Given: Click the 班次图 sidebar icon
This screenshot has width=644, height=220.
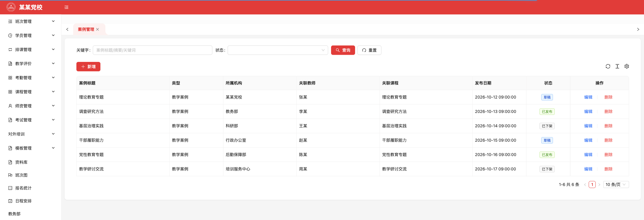Looking at the screenshot, I should (10, 175).
